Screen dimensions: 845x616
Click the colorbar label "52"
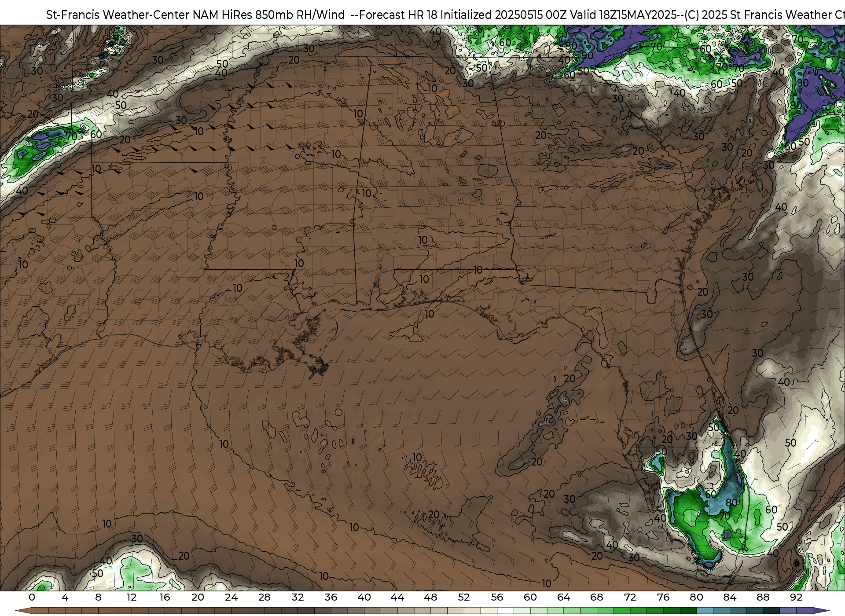coord(464,597)
